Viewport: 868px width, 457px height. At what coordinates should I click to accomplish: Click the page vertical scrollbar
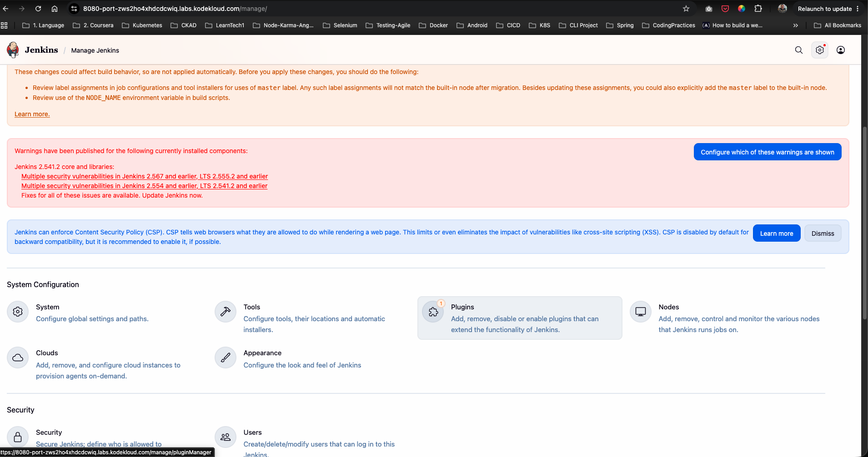tap(864, 223)
